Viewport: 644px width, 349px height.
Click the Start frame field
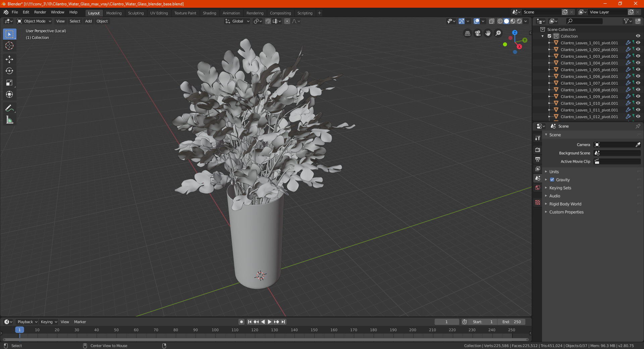pyautogui.click(x=483, y=322)
